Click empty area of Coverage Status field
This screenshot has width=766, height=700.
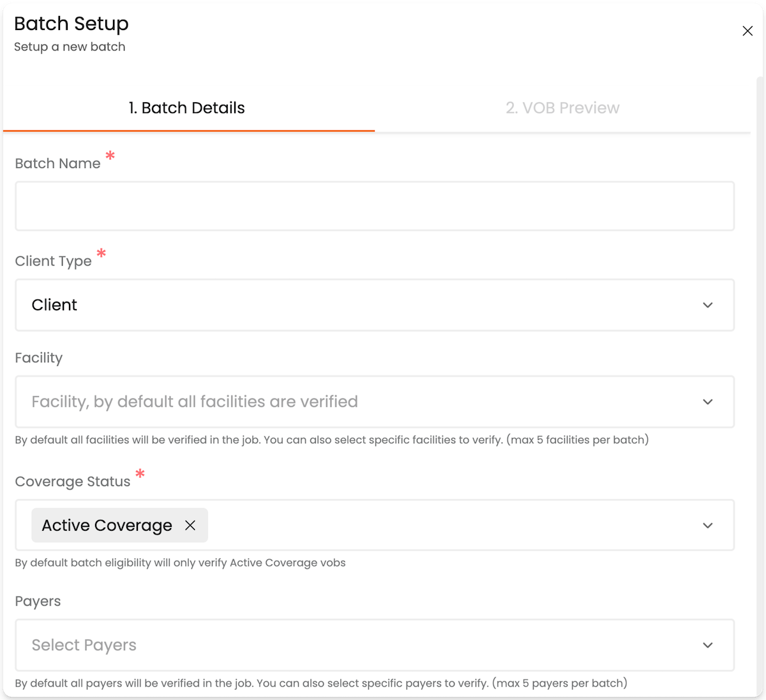[447, 526]
